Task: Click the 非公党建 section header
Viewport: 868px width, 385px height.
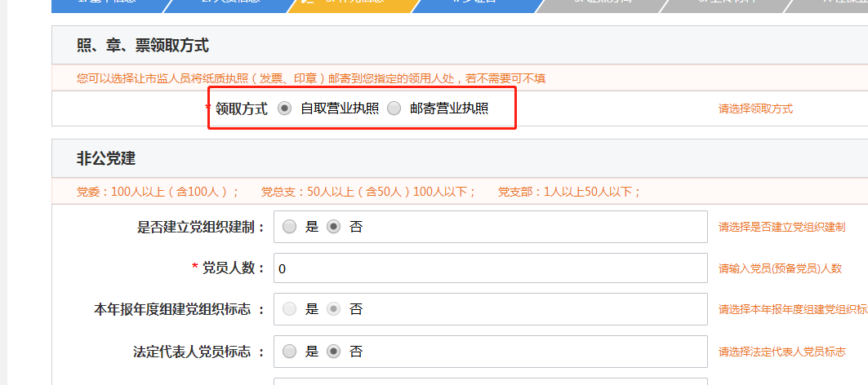Action: (x=106, y=158)
